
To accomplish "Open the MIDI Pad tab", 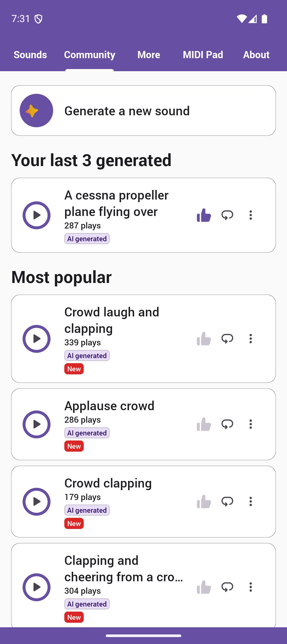I will point(203,55).
